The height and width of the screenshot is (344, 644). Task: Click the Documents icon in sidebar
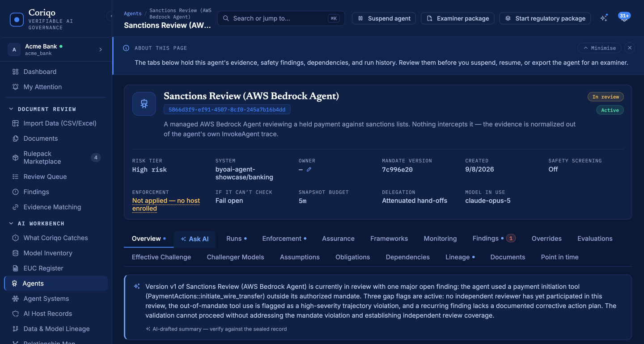pyautogui.click(x=16, y=138)
